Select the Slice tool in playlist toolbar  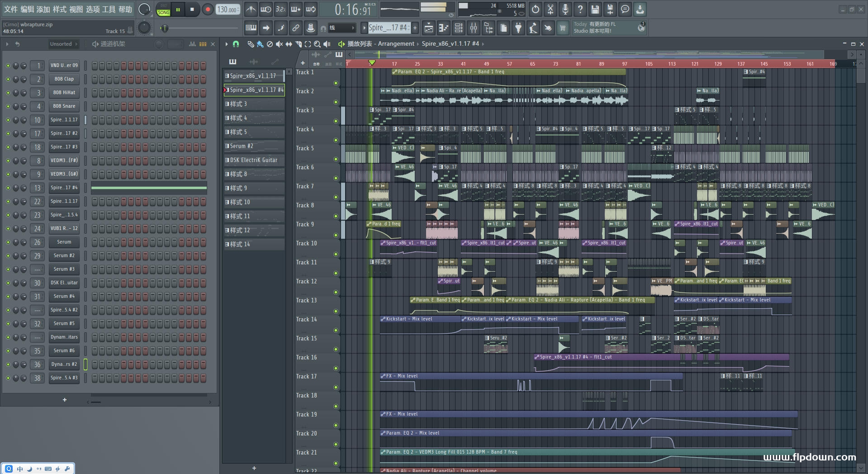(298, 44)
